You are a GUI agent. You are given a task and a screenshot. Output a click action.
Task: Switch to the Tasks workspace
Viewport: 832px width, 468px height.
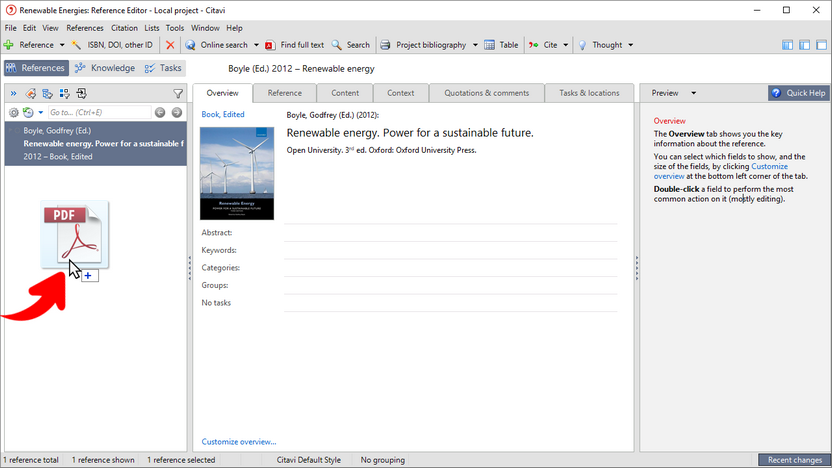tap(163, 68)
